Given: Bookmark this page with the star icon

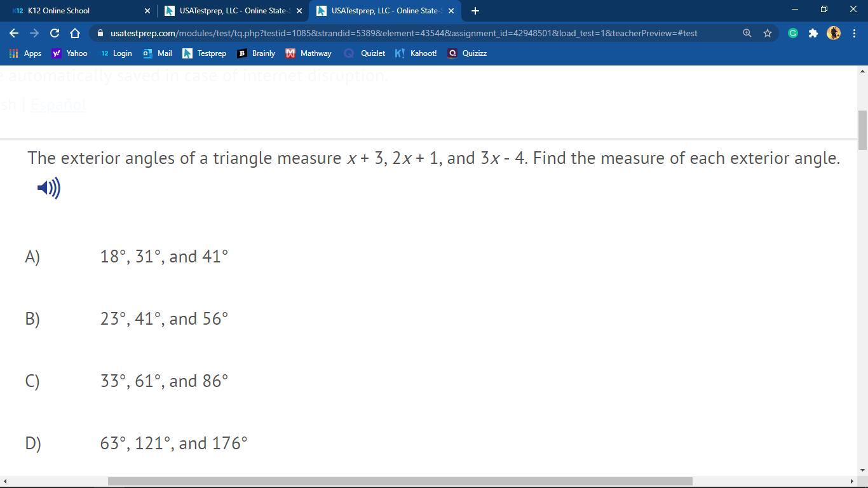Looking at the screenshot, I should coord(768,33).
